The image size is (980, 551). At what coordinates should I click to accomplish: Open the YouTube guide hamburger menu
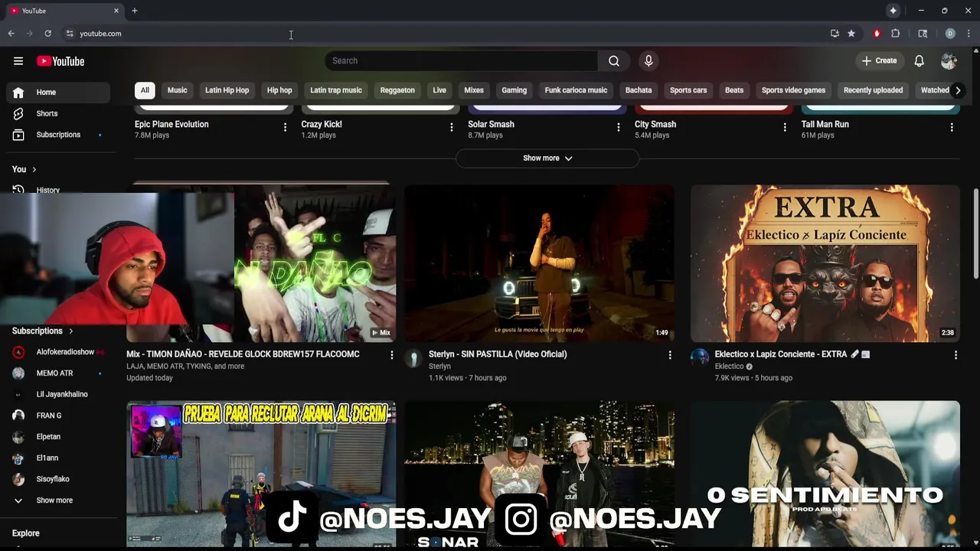click(x=18, y=61)
